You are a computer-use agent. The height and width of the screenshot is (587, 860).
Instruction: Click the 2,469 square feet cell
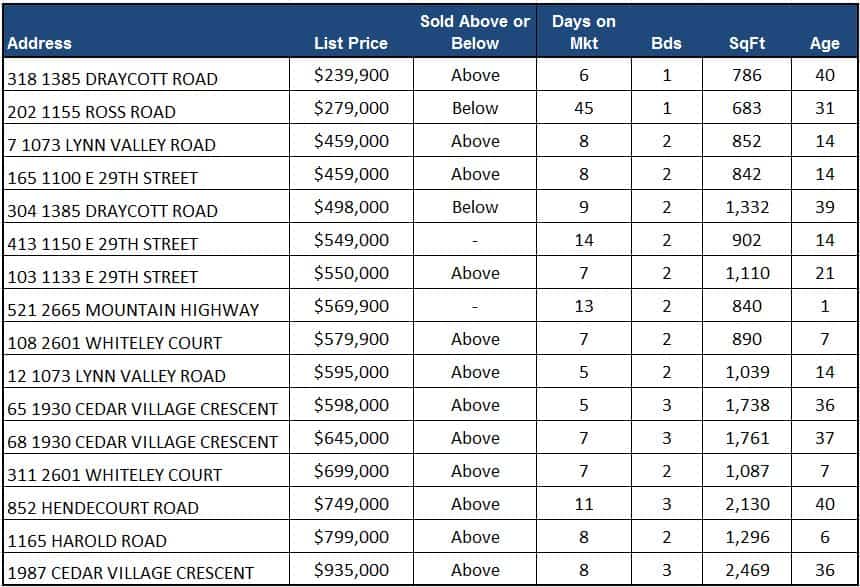pyautogui.click(x=746, y=570)
